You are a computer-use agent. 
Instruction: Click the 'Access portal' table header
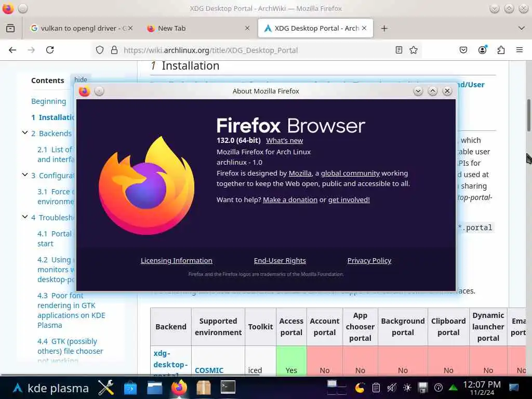(291, 327)
